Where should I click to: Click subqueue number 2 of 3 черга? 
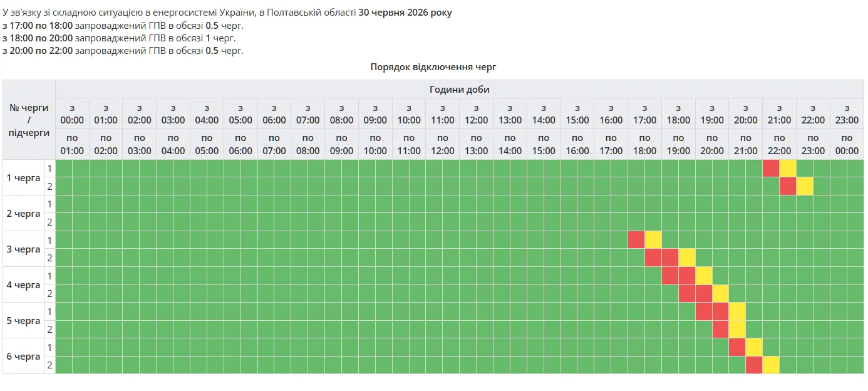50,258
